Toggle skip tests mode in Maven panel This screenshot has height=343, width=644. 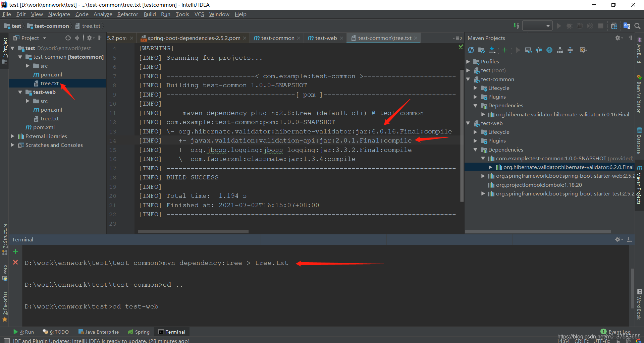[x=539, y=50]
